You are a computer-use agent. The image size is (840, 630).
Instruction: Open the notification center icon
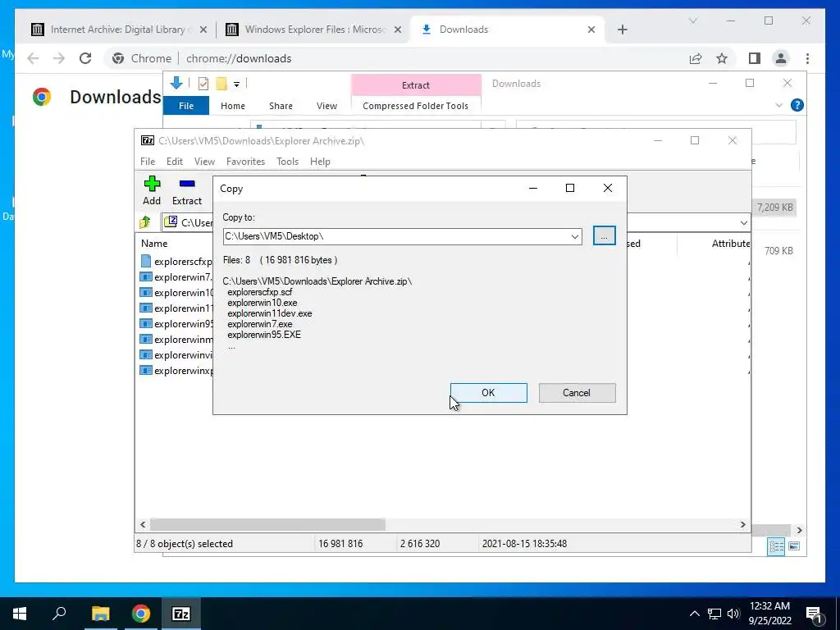click(x=815, y=614)
